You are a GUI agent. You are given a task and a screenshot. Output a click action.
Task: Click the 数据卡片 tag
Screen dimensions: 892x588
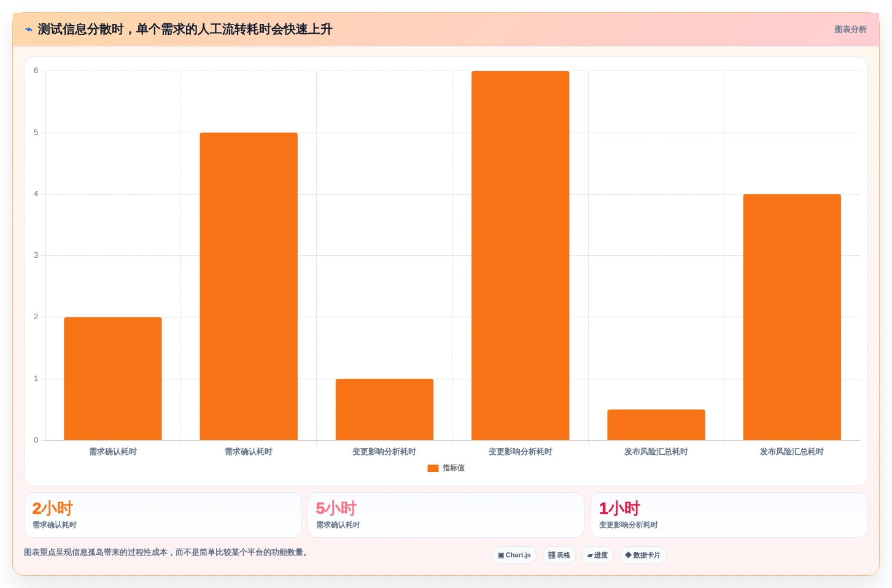643,555
